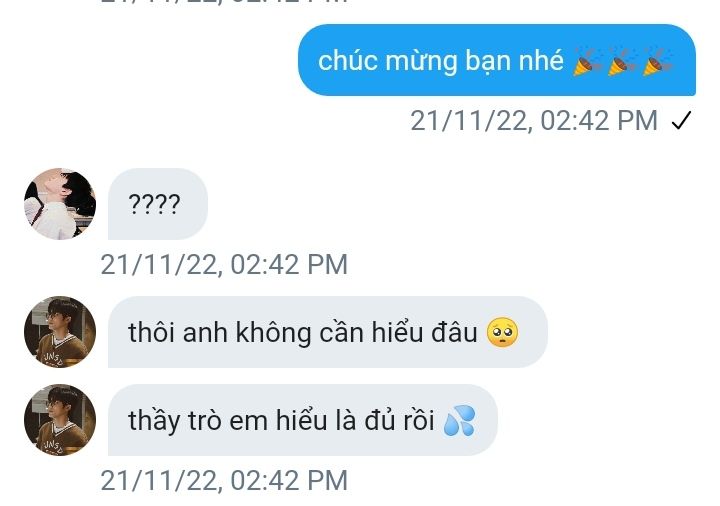Click the first party popper emoji
The image size is (720, 506).
coord(588,61)
